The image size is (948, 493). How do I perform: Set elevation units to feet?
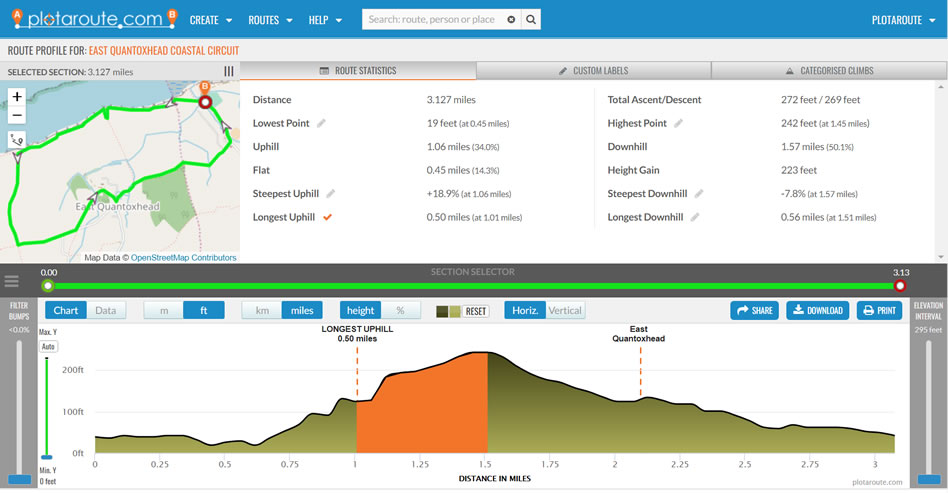pos(204,310)
